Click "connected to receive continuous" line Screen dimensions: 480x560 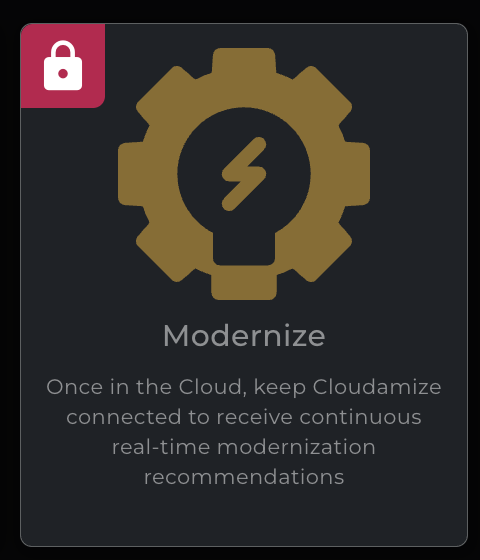coord(244,417)
